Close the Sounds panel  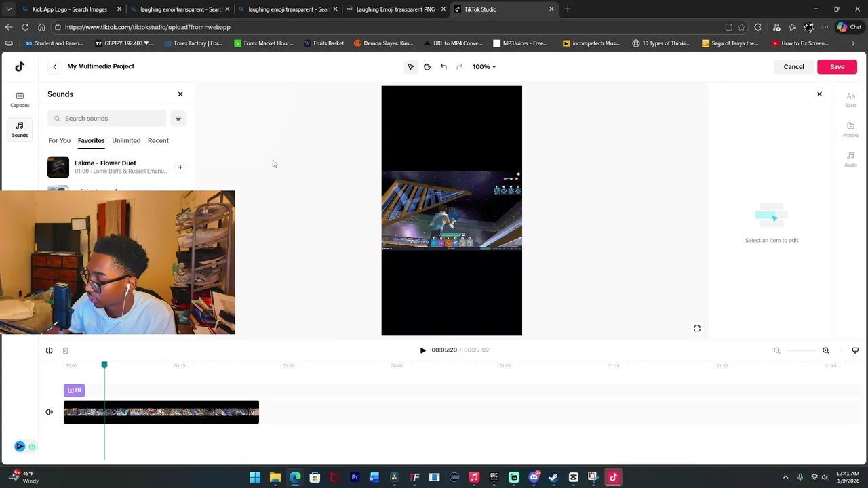[x=180, y=94]
